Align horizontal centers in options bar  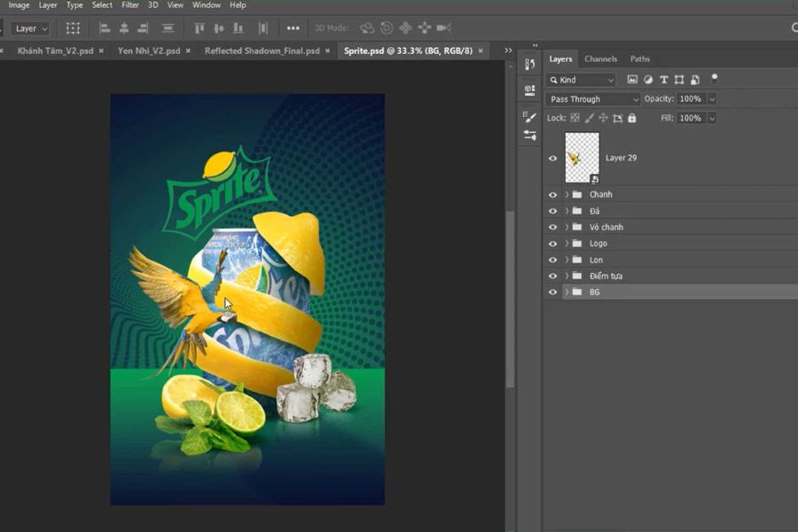coord(123,28)
